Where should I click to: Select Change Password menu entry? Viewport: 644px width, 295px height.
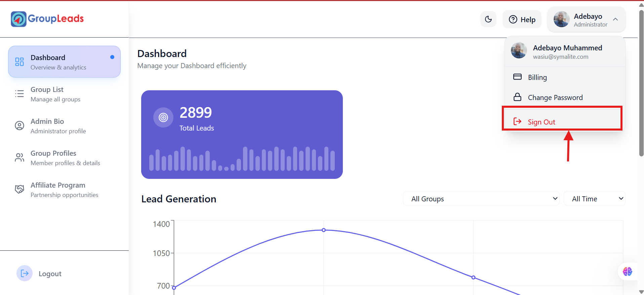(x=565, y=97)
